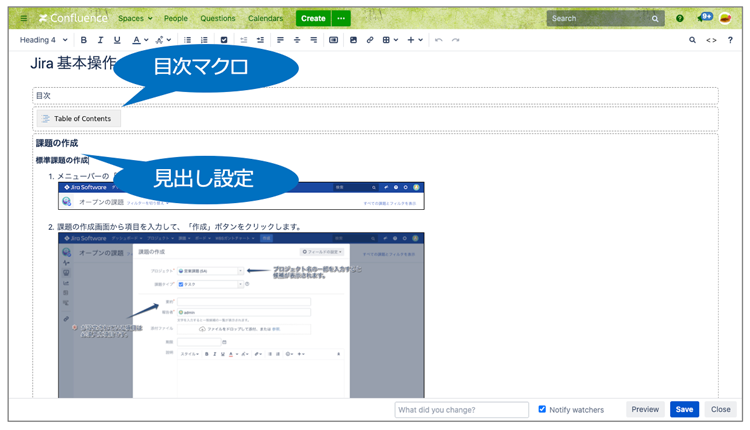Expand the text color picker arrow
Screen dimensions: 750x430
(x=146, y=40)
